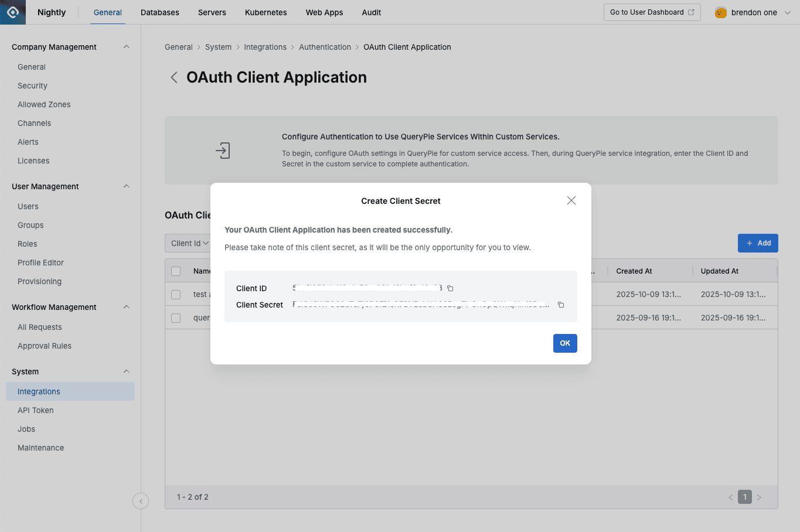This screenshot has height=532, width=800.
Task: Switch to the Databases tab
Action: pos(159,12)
